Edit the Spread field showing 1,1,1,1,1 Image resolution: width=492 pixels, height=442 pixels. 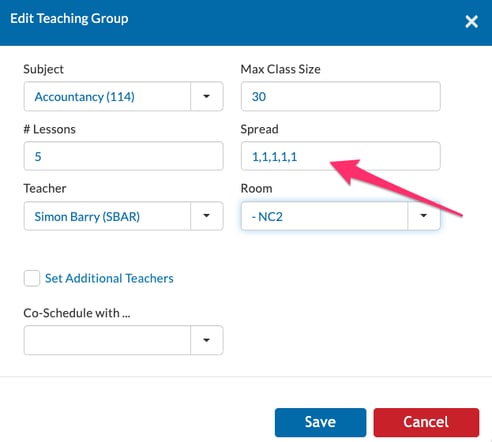coord(340,156)
